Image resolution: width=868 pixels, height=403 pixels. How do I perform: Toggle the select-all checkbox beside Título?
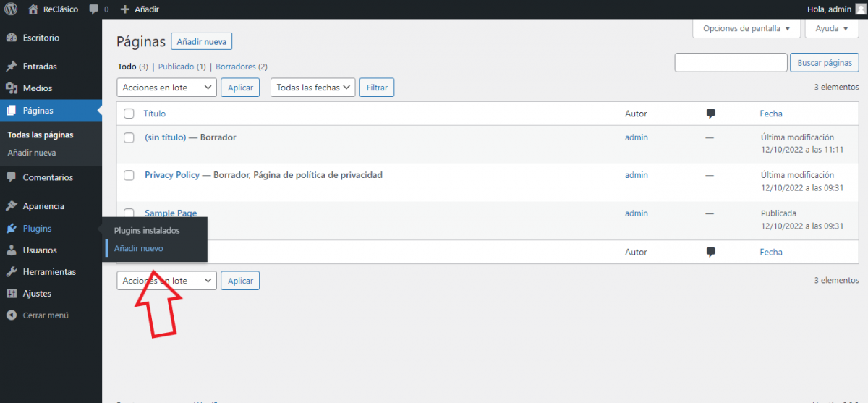[x=129, y=114]
